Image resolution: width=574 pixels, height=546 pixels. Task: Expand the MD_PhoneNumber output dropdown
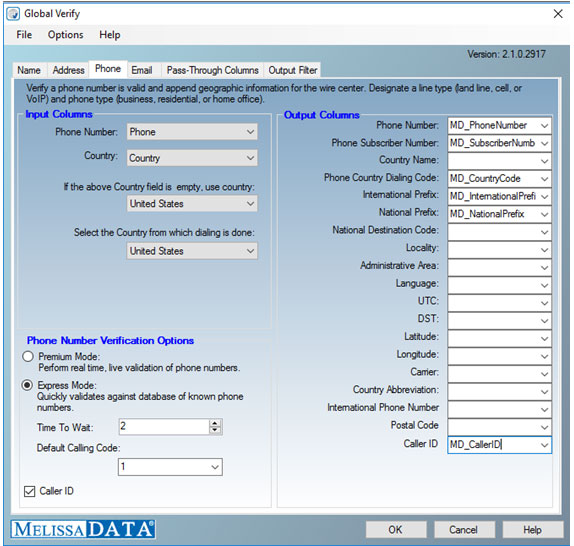544,126
